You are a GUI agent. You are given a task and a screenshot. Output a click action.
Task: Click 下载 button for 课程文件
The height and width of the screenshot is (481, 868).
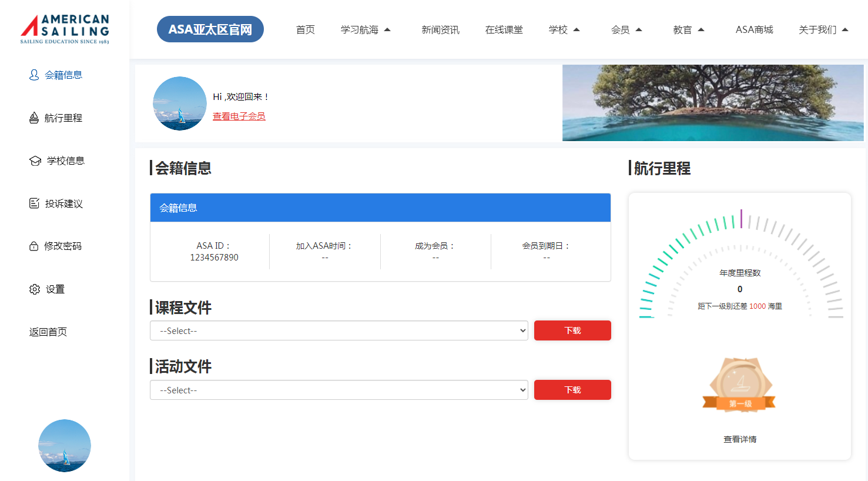[572, 330]
